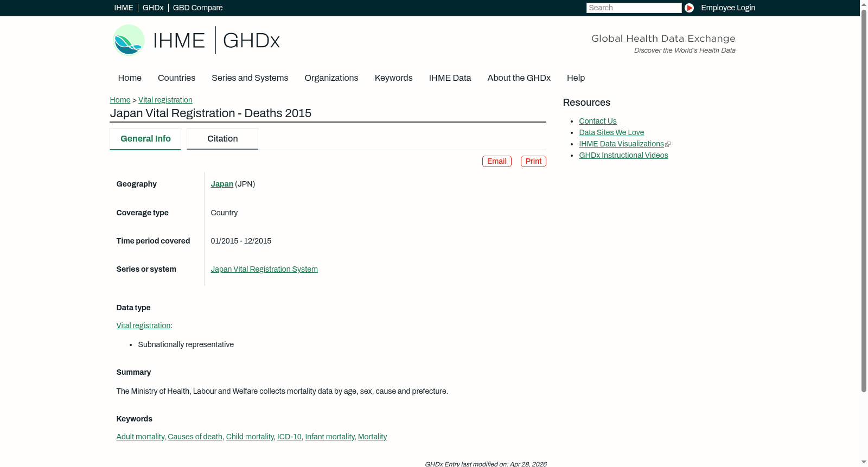Open the Japan geography link
The width and height of the screenshot is (868, 467).
click(x=222, y=184)
